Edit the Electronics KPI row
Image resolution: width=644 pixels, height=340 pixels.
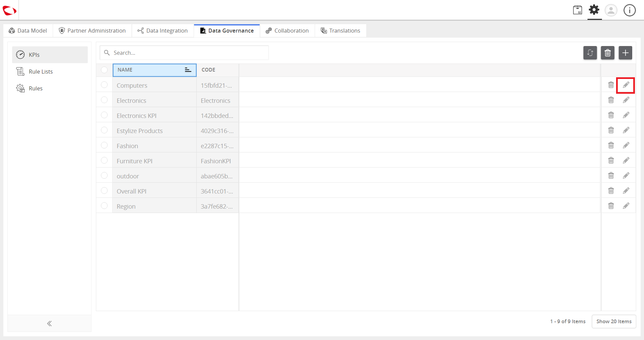pos(626,115)
